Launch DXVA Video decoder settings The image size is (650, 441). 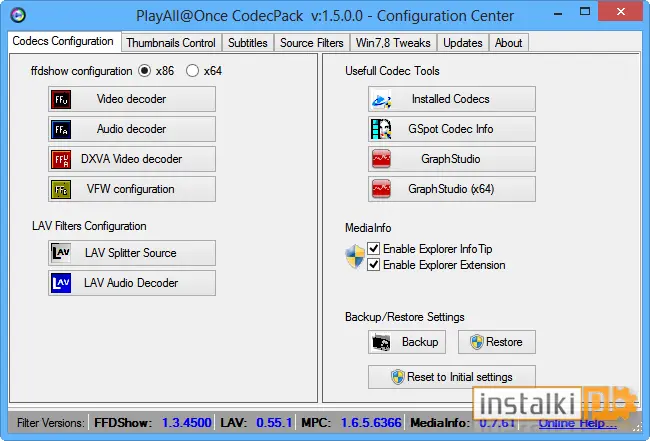coord(132,159)
